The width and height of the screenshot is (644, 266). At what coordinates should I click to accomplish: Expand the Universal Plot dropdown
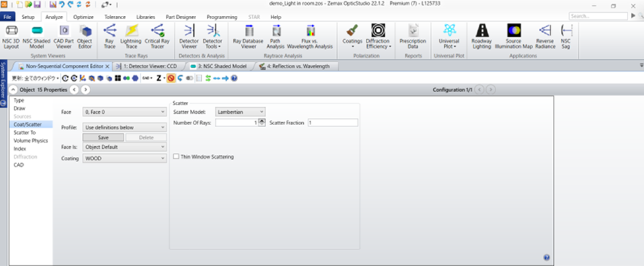pyautogui.click(x=448, y=36)
